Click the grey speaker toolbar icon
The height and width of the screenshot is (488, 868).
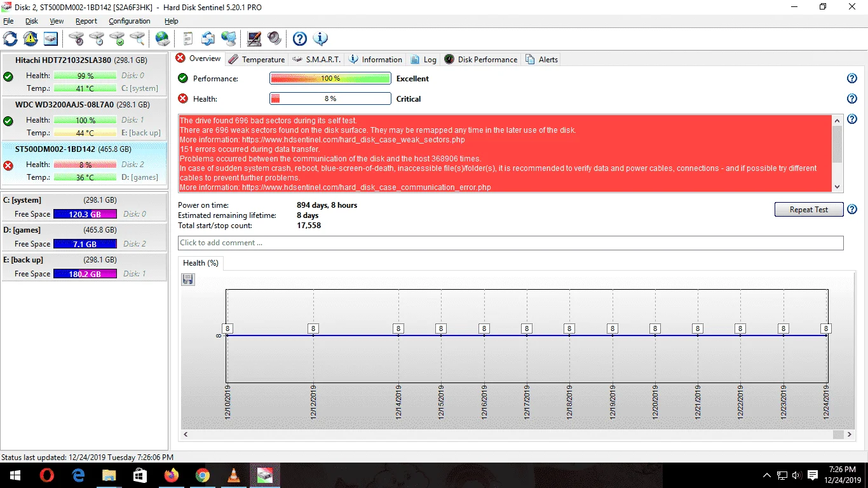275,39
